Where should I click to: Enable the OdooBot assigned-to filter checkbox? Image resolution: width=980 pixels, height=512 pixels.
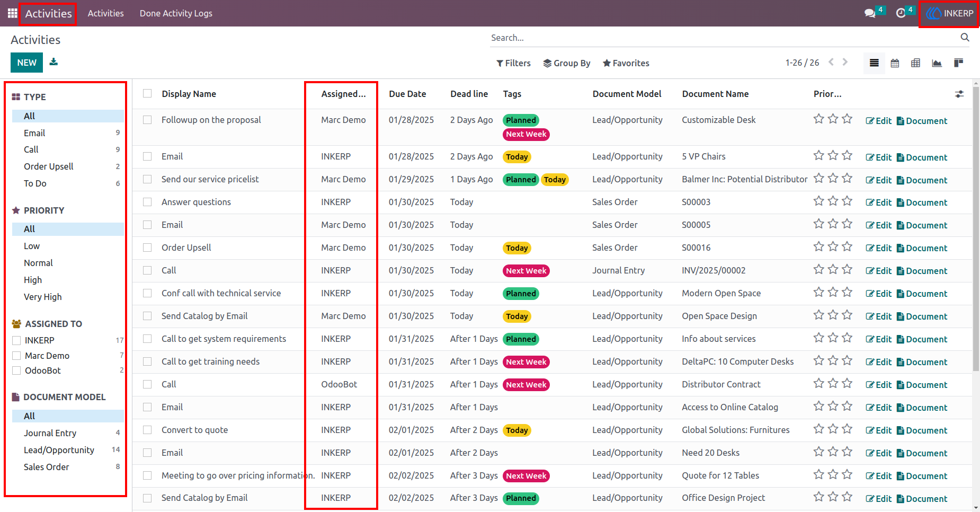click(16, 370)
